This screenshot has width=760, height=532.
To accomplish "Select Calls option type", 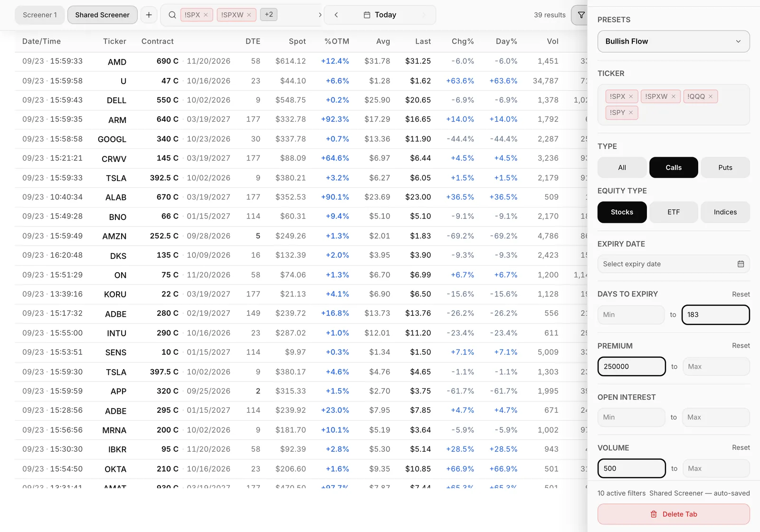I will pyautogui.click(x=674, y=168).
